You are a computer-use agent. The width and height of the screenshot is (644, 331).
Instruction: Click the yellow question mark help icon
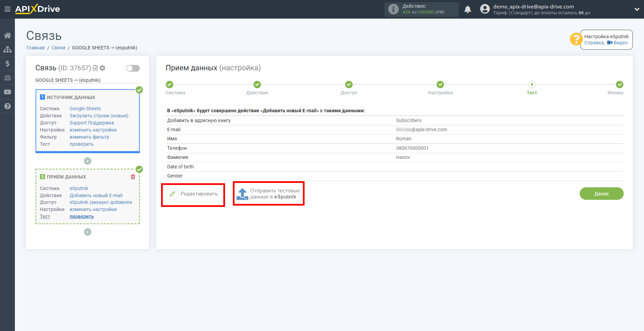[x=576, y=39]
